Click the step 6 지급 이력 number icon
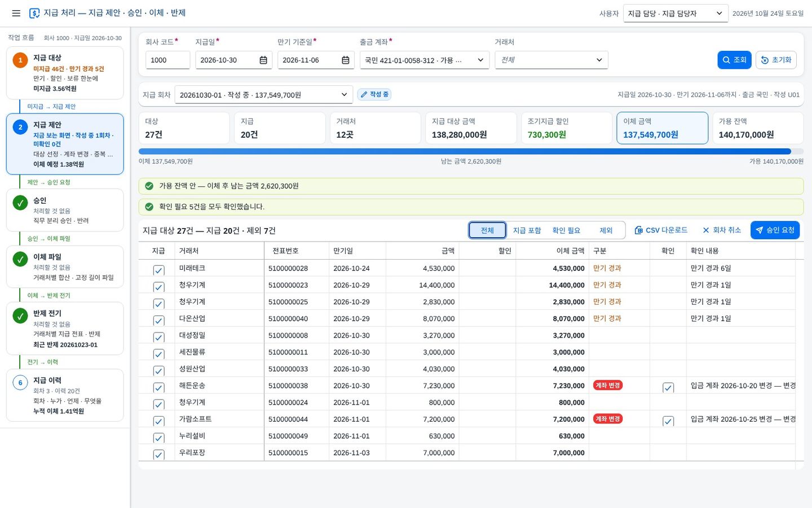 tap(20, 383)
